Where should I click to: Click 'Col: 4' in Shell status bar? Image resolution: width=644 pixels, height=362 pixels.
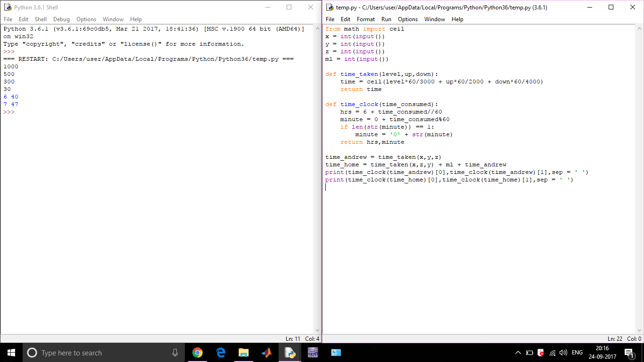pos(312,339)
